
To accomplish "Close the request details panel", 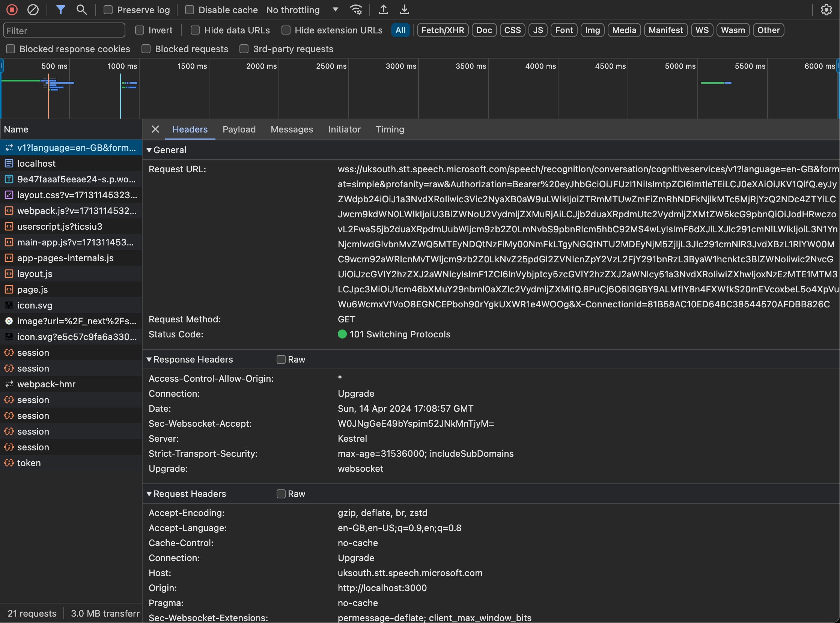I will click(155, 129).
